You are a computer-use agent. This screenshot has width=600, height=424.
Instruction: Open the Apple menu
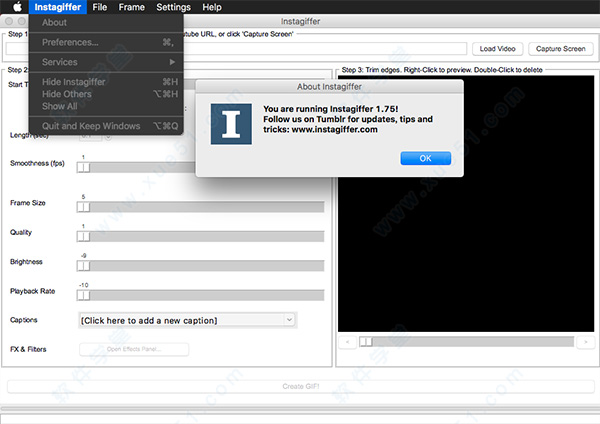click(x=17, y=7)
